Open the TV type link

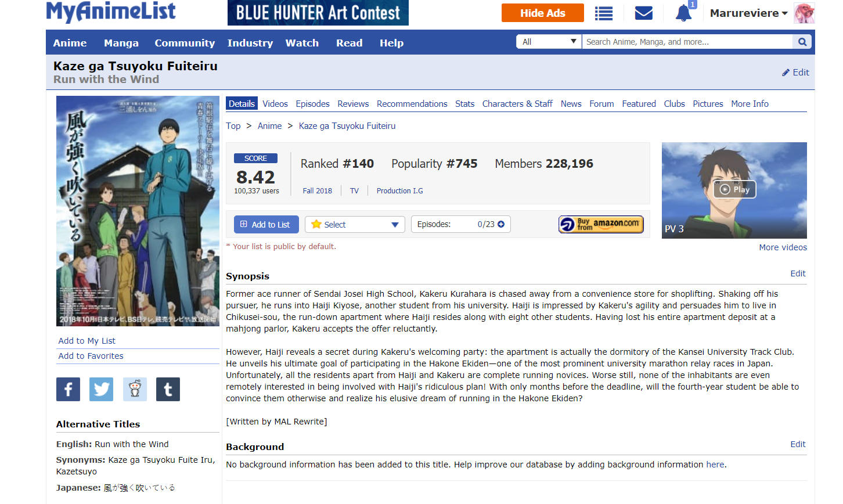[354, 191]
